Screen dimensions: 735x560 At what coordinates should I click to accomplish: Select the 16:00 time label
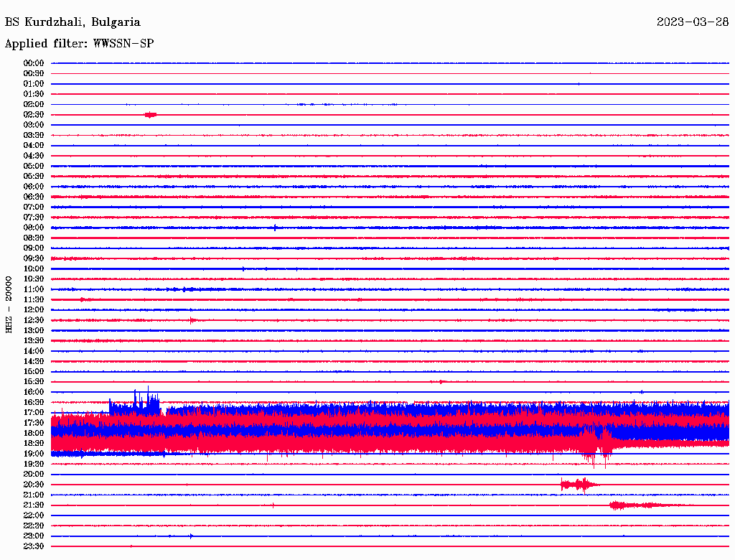34,392
